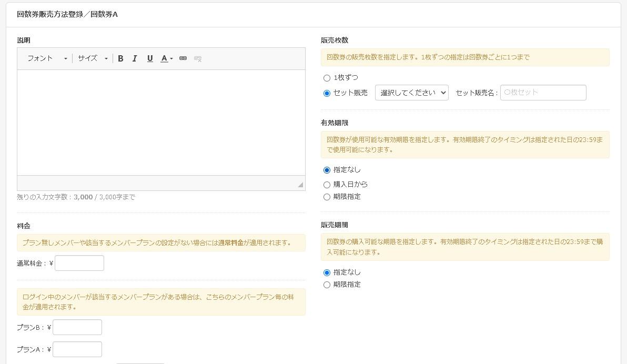Select 期限指定 under 販売期間
Viewport: 627px width, 364px height.
[x=327, y=285]
